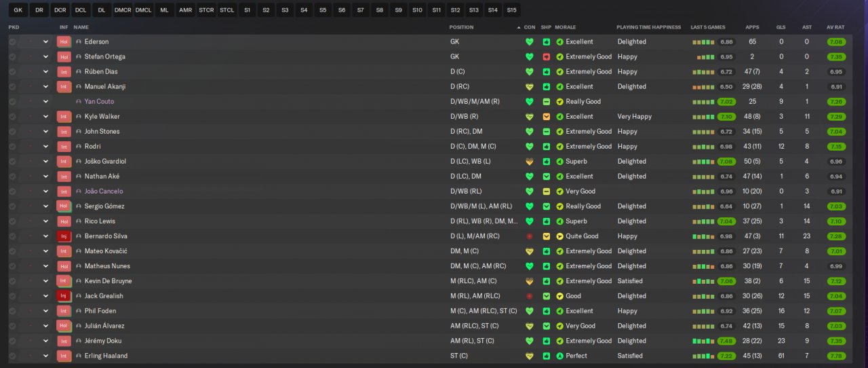
Task: Sort by the Position column header
Action: click(462, 27)
